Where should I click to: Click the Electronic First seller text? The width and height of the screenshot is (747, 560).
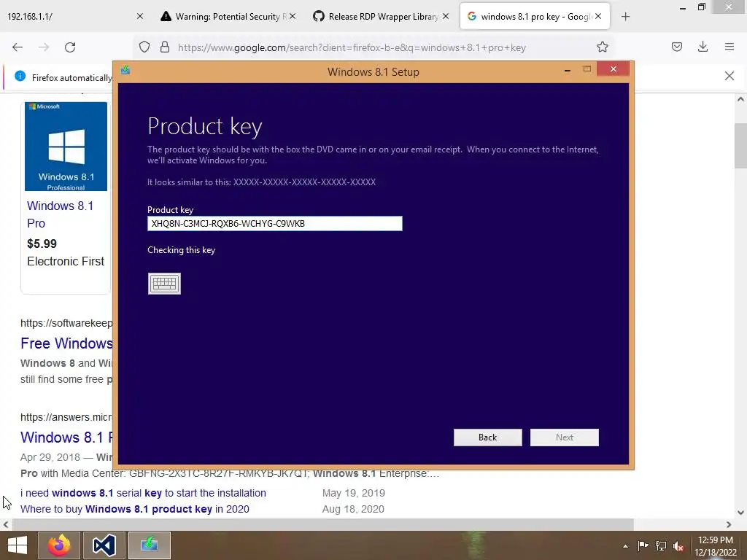(x=66, y=262)
